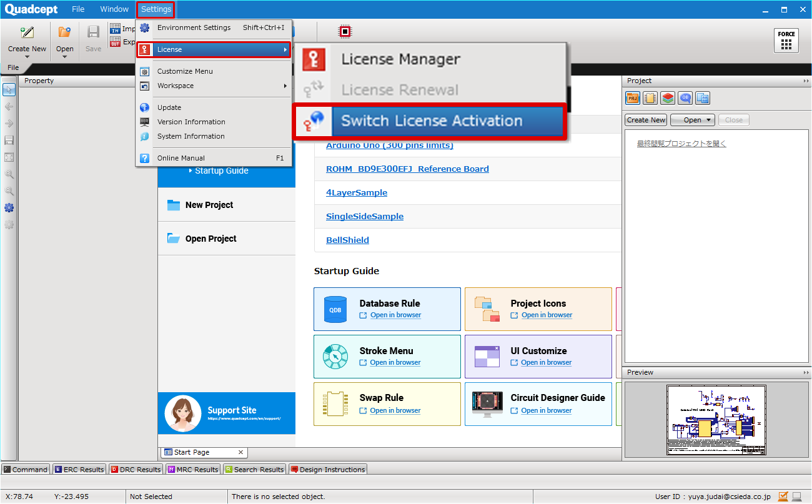The width and height of the screenshot is (812, 504).
Task: Select the arrow pointer tool in left toolbar
Action: click(x=9, y=90)
